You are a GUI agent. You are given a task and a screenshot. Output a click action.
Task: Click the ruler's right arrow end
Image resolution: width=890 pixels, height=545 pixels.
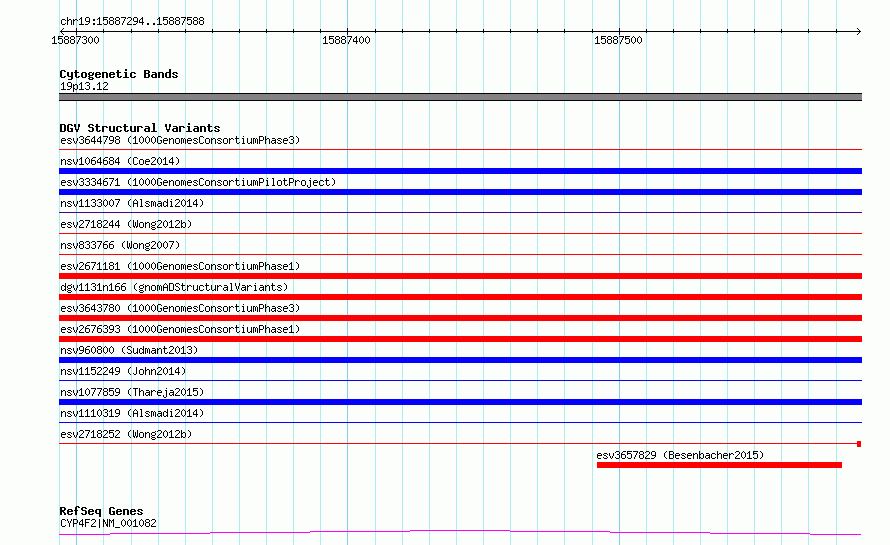pyautogui.click(x=859, y=31)
